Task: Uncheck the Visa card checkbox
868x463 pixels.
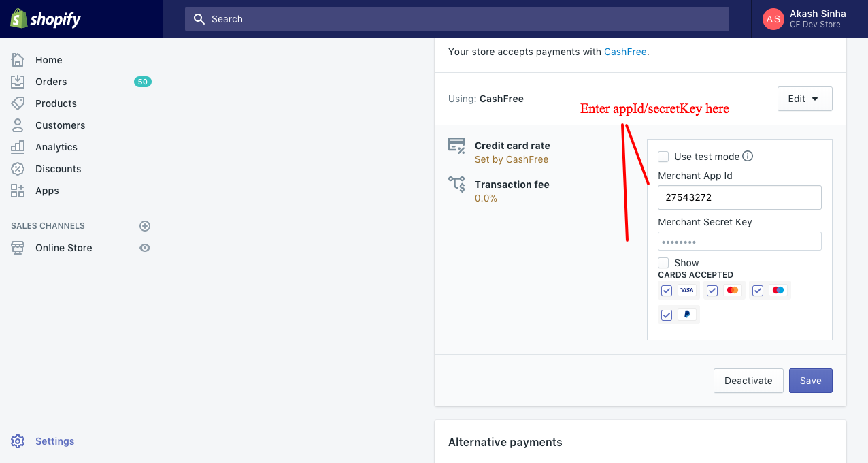Action: [x=667, y=291]
